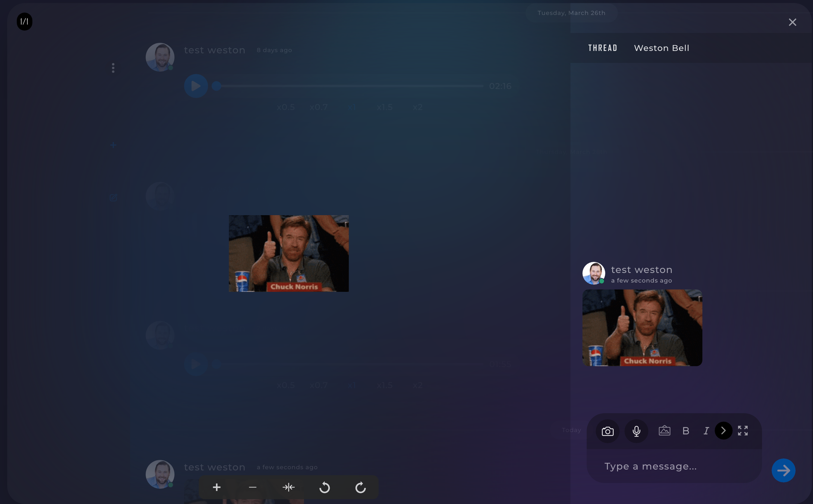Open Chuck Norris GIF in thread

[x=642, y=328]
